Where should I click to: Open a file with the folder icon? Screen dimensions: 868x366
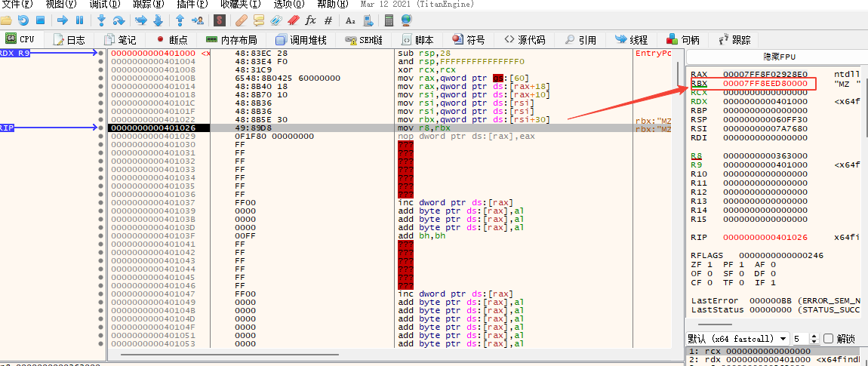pyautogui.click(x=6, y=20)
